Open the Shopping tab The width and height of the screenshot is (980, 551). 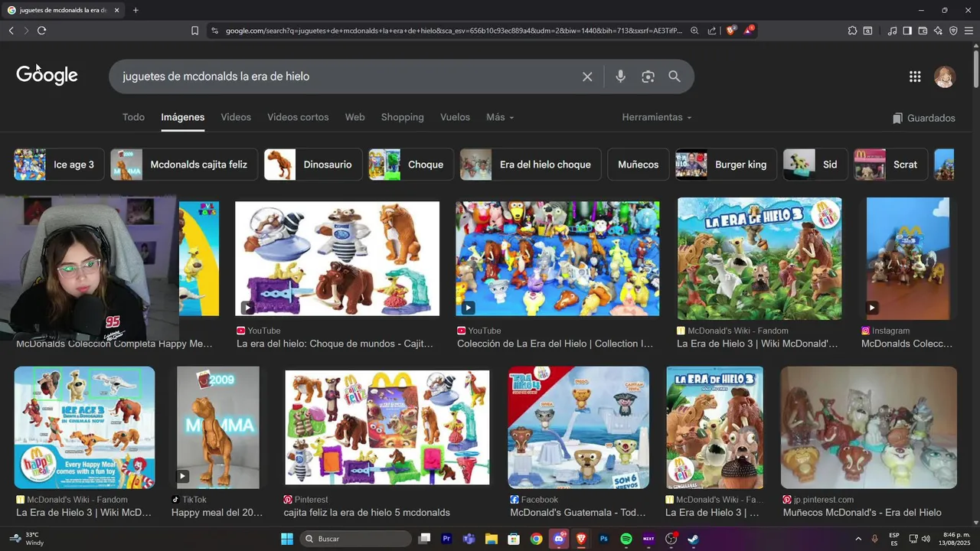coord(402,117)
